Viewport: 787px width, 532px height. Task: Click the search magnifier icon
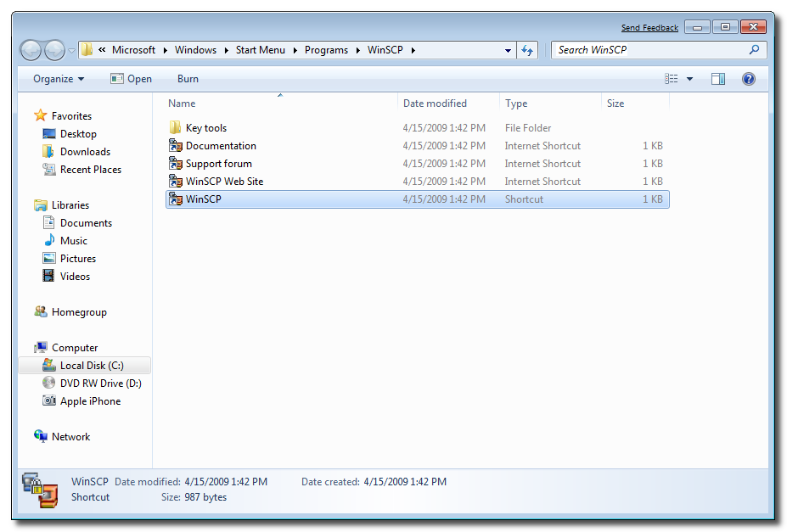754,50
